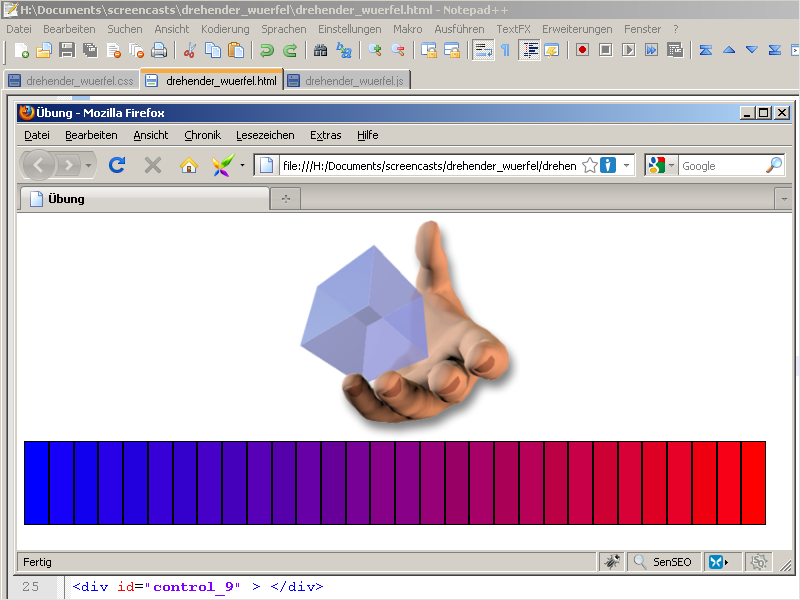Click the Firefox stop loading X icon

click(x=153, y=165)
